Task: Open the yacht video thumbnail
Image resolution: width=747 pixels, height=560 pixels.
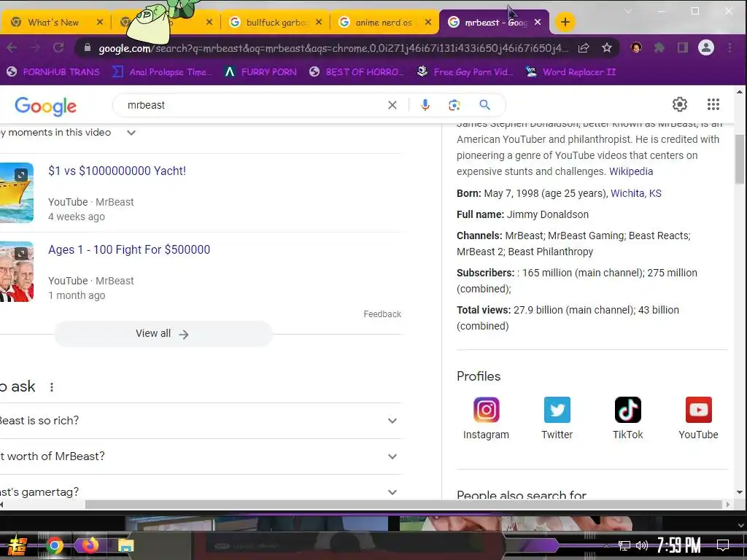Action: point(17,192)
